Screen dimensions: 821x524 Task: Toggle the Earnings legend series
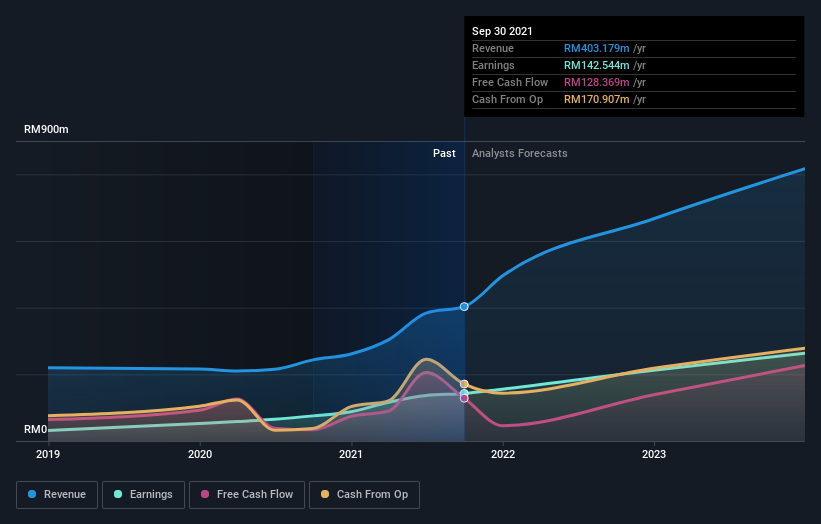[143, 495]
